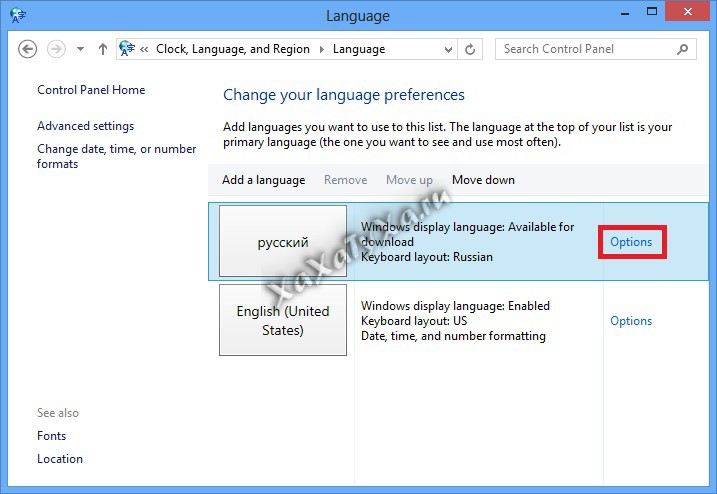Open the recent locations dropdown arrow
The height and width of the screenshot is (494, 717).
(80, 49)
